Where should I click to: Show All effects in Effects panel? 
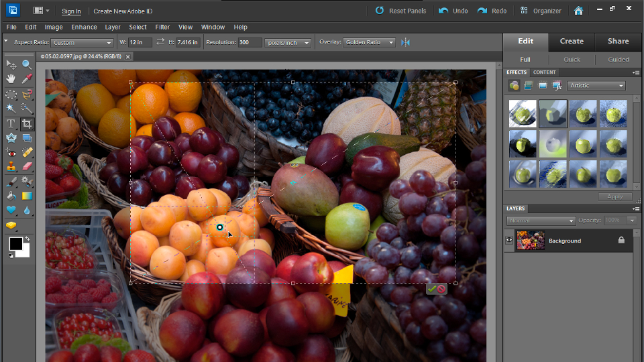pos(557,85)
